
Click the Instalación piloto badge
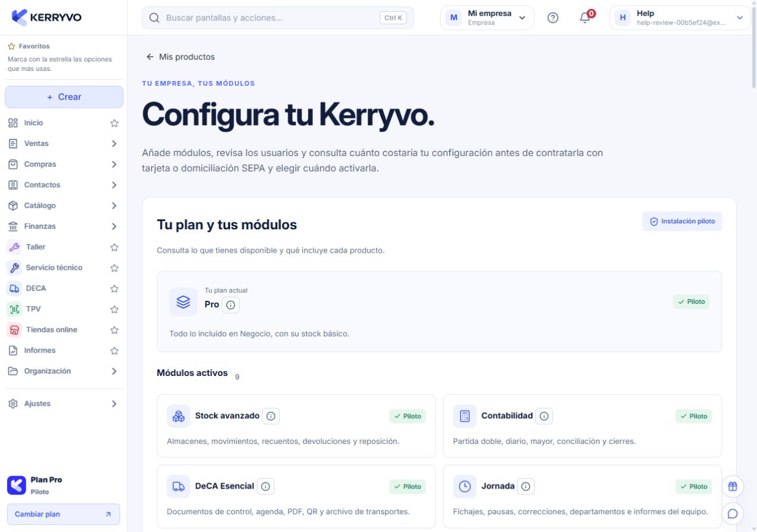(x=682, y=221)
